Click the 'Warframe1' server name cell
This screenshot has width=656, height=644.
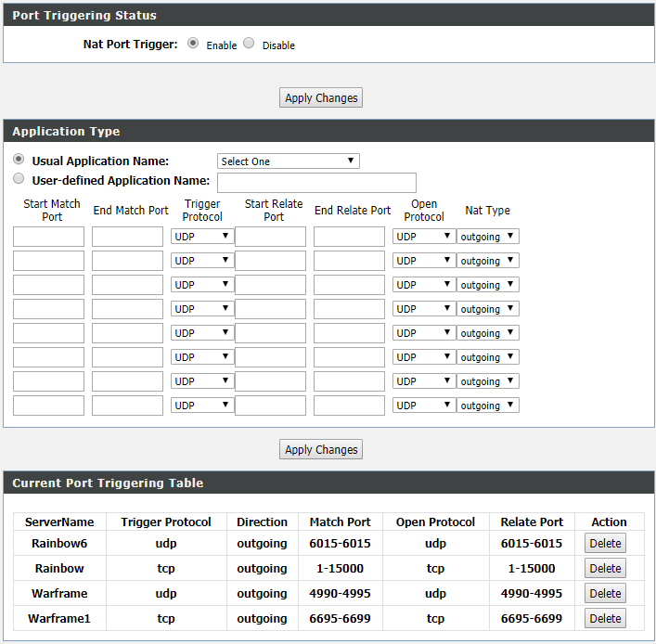[59, 618]
